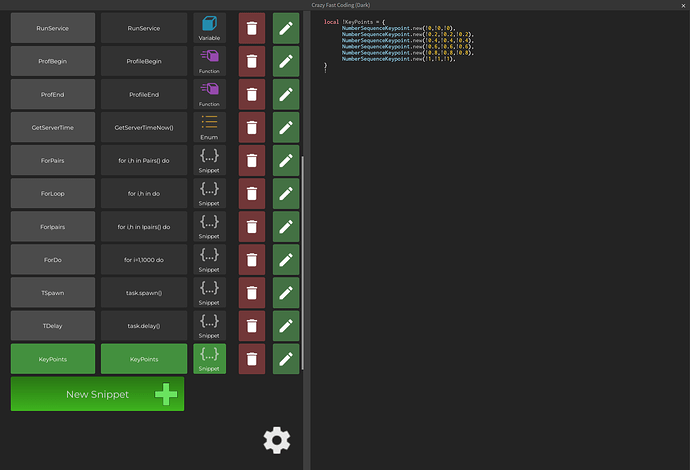The height and width of the screenshot is (470, 690).
Task: Select the ProfBegin shortcut button
Action: click(53, 61)
